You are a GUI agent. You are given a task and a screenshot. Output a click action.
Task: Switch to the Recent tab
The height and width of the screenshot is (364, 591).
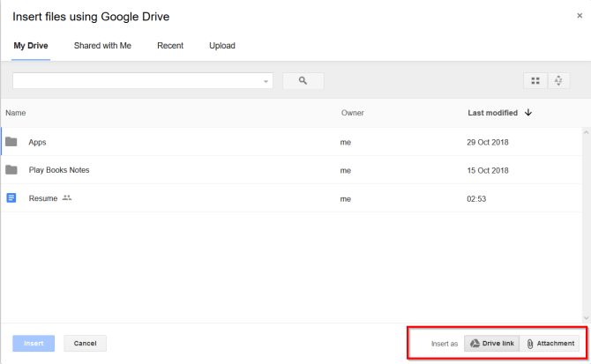pyautogui.click(x=170, y=46)
